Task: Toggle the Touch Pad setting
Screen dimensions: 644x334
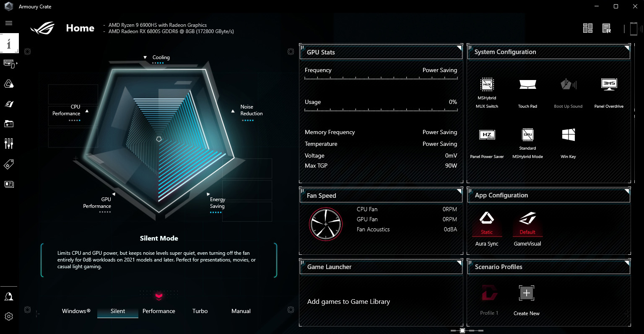Action: pos(527,93)
